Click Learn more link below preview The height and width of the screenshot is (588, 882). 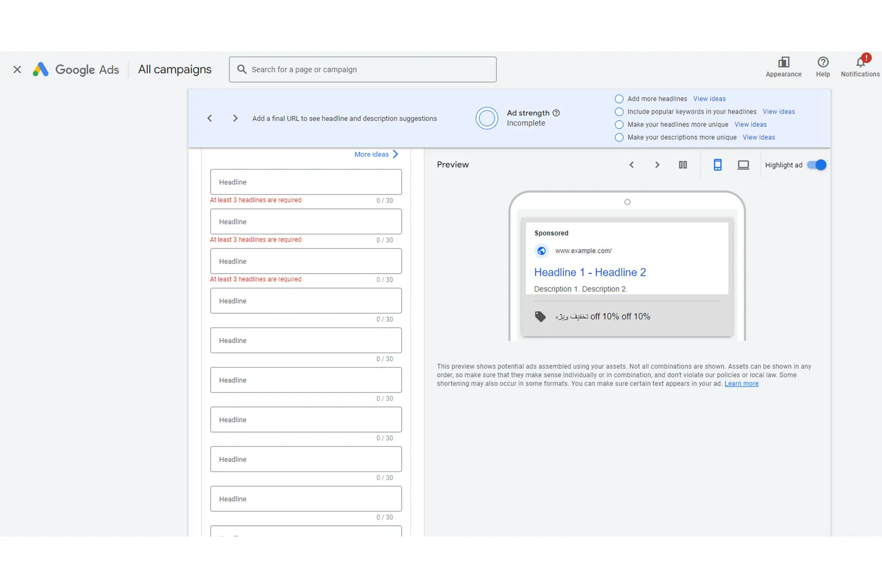741,384
